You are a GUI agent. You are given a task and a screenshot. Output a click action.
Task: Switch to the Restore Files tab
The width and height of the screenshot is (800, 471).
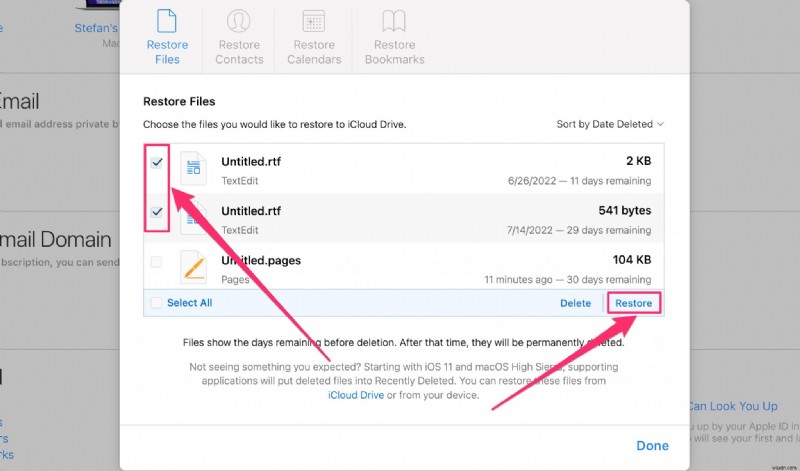[167, 37]
